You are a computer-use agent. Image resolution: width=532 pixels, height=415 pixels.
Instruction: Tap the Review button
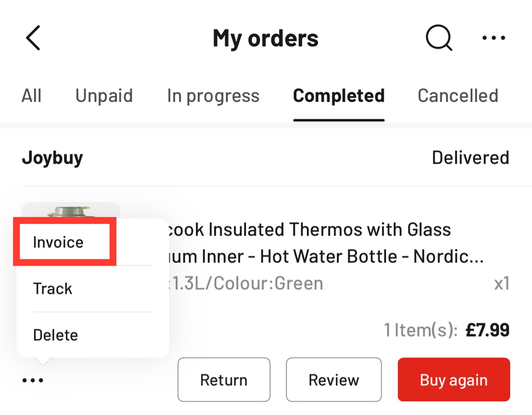(333, 380)
